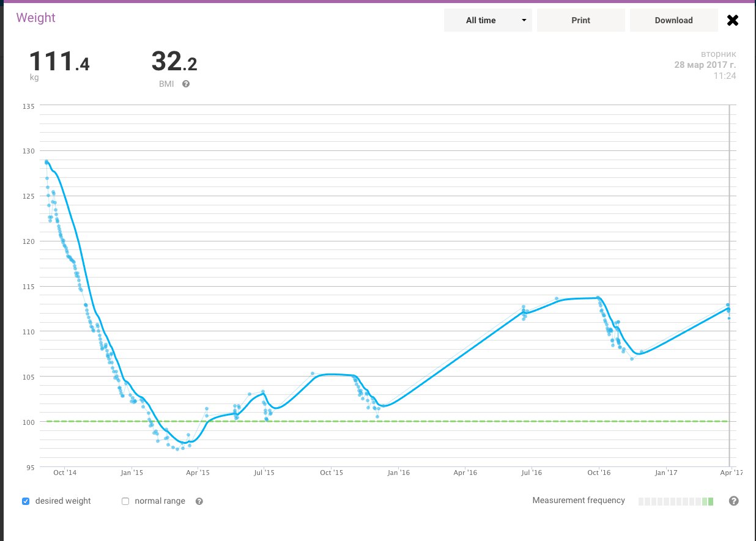
Task: Click the 32.2 BMI value
Action: [174, 62]
